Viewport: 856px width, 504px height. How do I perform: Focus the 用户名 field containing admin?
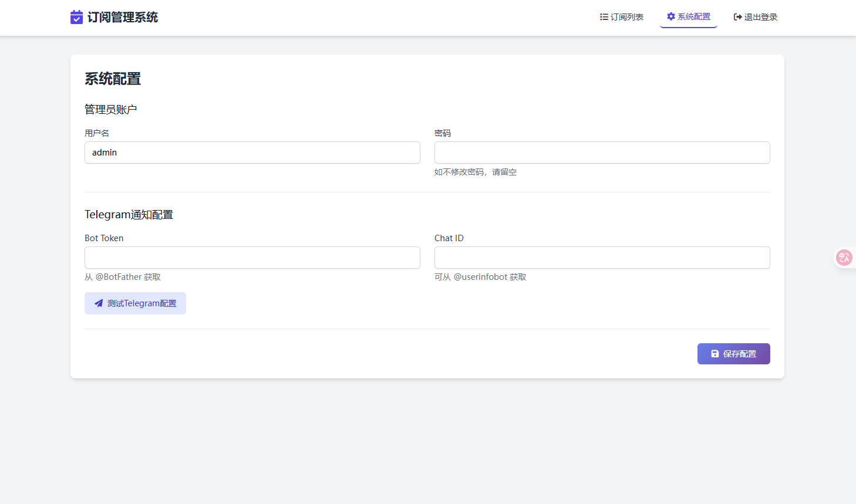pos(252,153)
